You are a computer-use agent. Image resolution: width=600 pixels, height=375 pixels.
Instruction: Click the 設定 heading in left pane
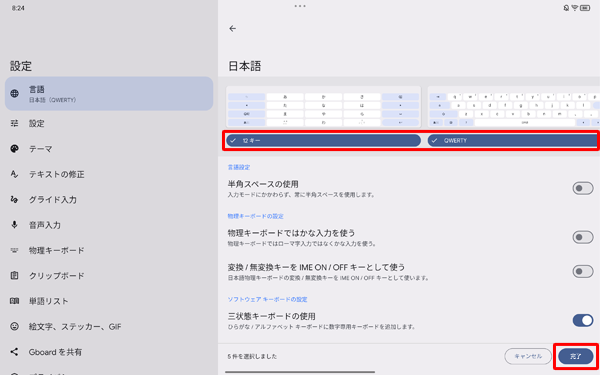pos(21,66)
